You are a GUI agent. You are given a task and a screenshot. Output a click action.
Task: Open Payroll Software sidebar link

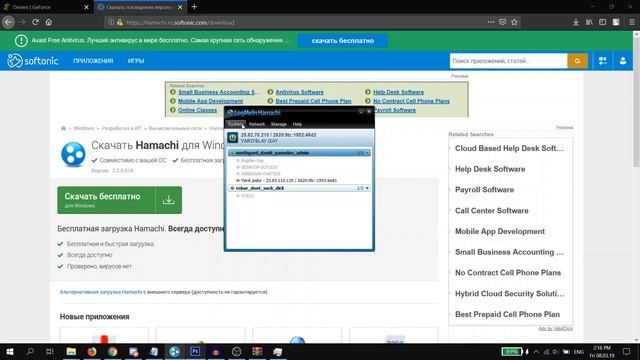click(484, 190)
